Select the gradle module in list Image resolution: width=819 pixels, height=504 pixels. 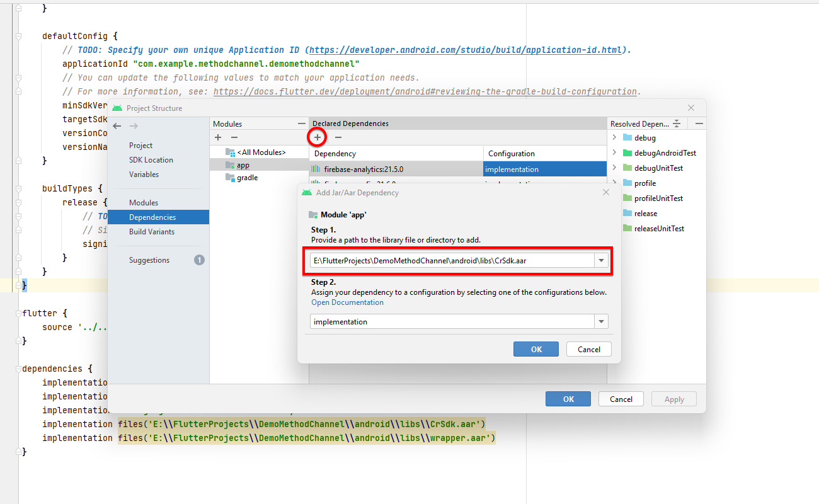pyautogui.click(x=247, y=178)
